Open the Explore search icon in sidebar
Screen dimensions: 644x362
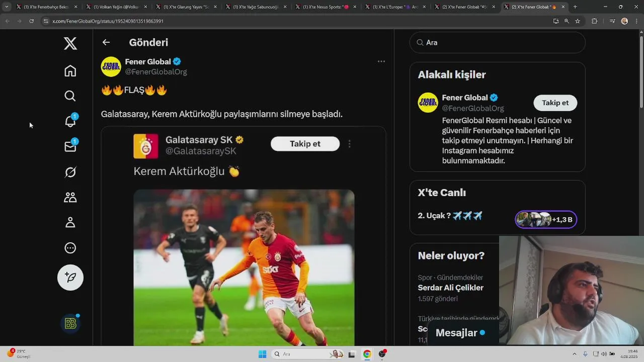click(70, 96)
